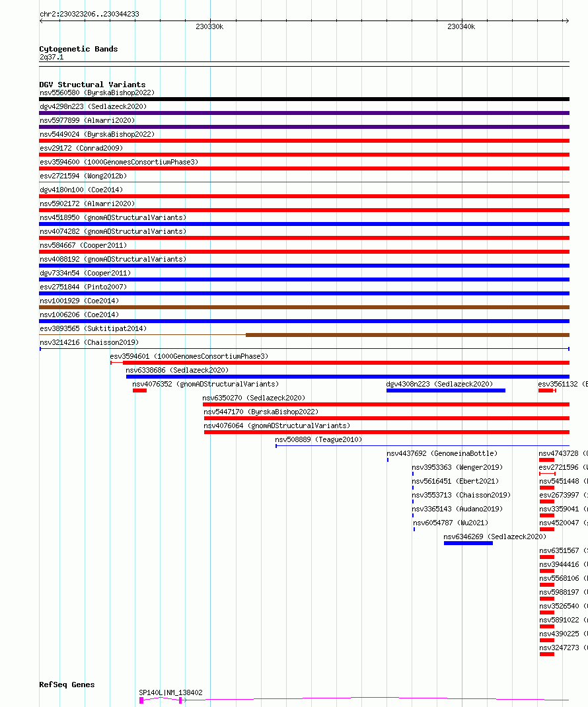Click nsv5447170 (ByrskaBishop2022) label

tap(261, 412)
